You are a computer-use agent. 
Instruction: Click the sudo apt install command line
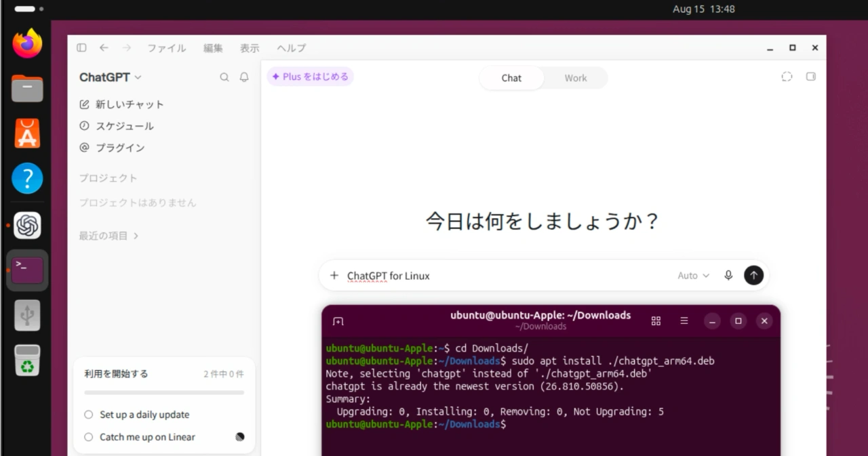pyautogui.click(x=520, y=361)
